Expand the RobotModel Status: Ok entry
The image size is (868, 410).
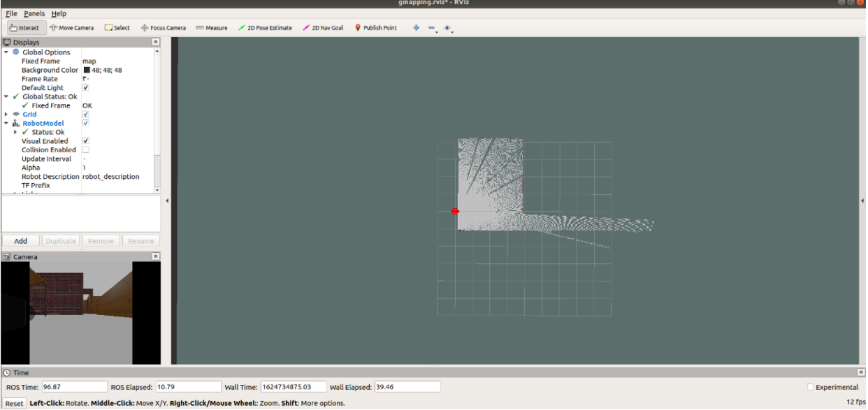coord(14,131)
